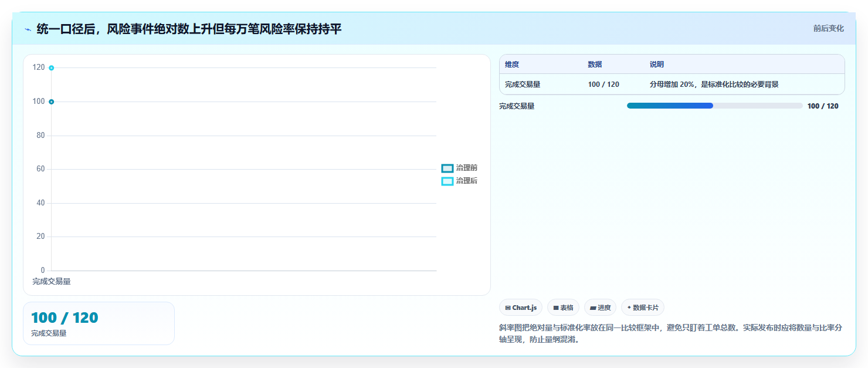
Task: Click the 斜率图 description paragraph
Action: (x=672, y=333)
